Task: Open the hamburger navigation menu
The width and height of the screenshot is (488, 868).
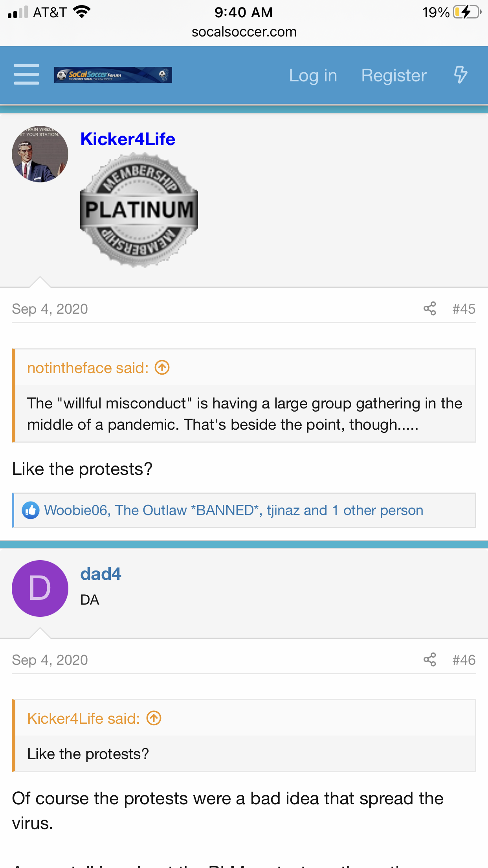Action: 26,75
